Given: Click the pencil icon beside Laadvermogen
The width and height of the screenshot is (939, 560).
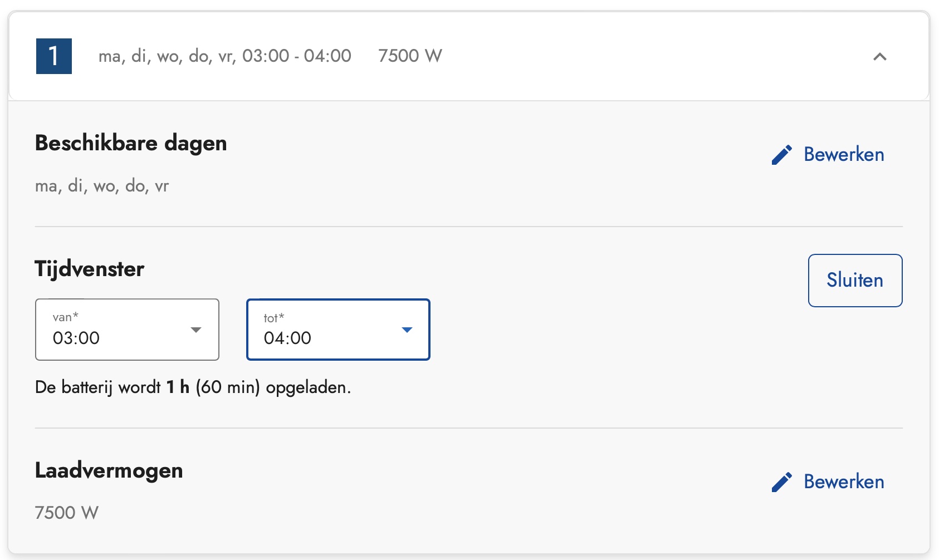Looking at the screenshot, I should [782, 482].
